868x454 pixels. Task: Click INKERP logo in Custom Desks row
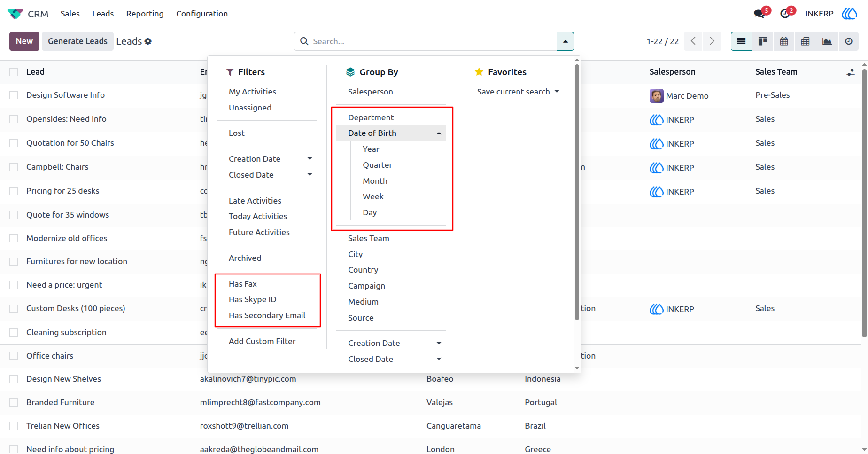pos(656,309)
